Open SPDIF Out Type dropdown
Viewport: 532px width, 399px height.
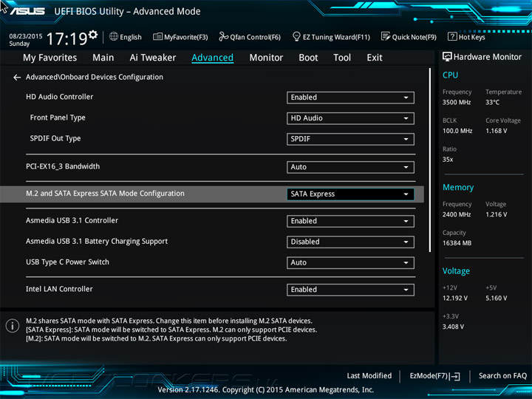coord(350,139)
